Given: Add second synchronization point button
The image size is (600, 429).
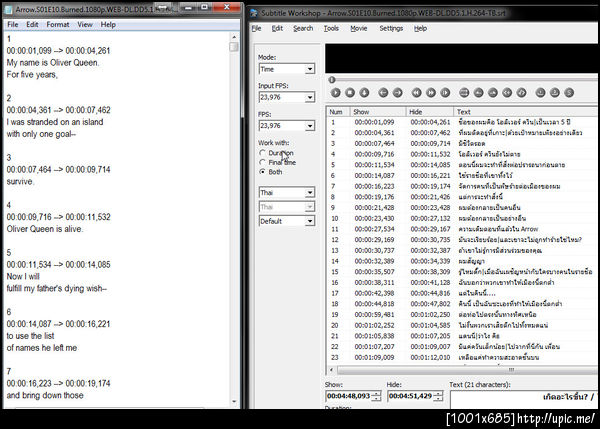Looking at the screenshot, I should coord(555,93).
